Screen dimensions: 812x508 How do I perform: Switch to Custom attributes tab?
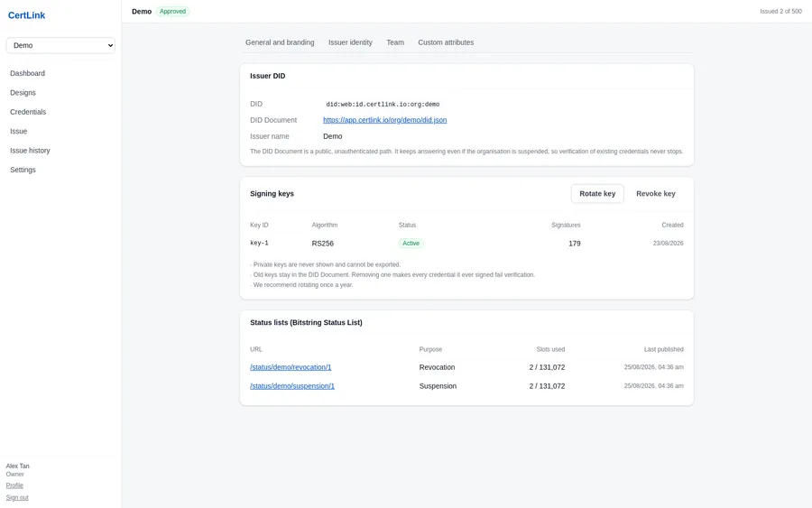point(446,42)
